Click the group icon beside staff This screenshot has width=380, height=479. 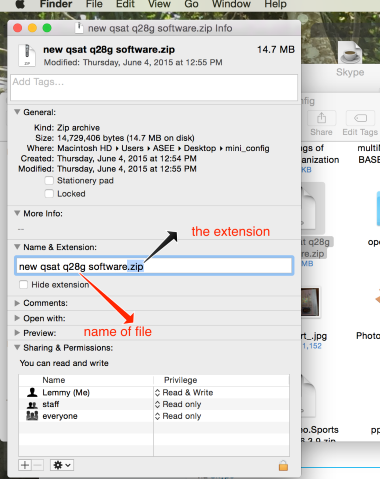(x=32, y=405)
